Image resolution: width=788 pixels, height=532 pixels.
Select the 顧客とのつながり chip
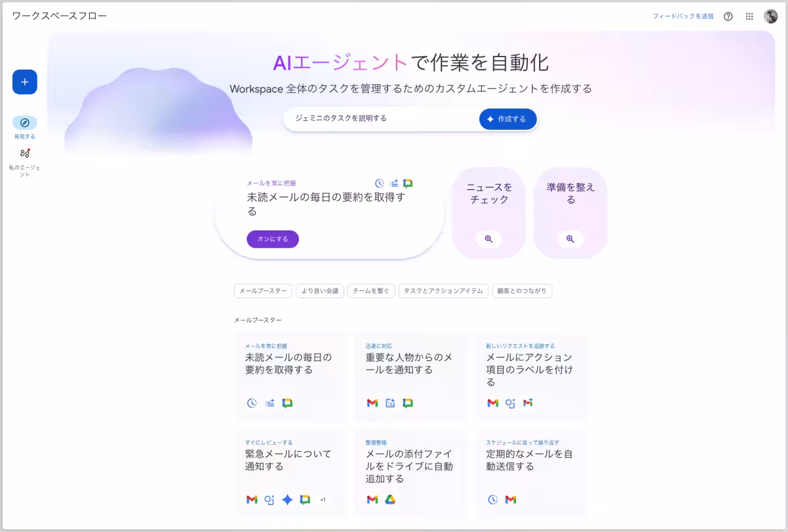[x=522, y=290]
